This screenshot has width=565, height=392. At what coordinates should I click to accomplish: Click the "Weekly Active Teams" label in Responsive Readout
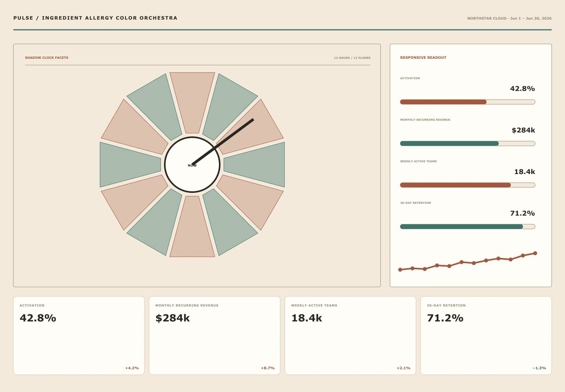pyautogui.click(x=418, y=162)
